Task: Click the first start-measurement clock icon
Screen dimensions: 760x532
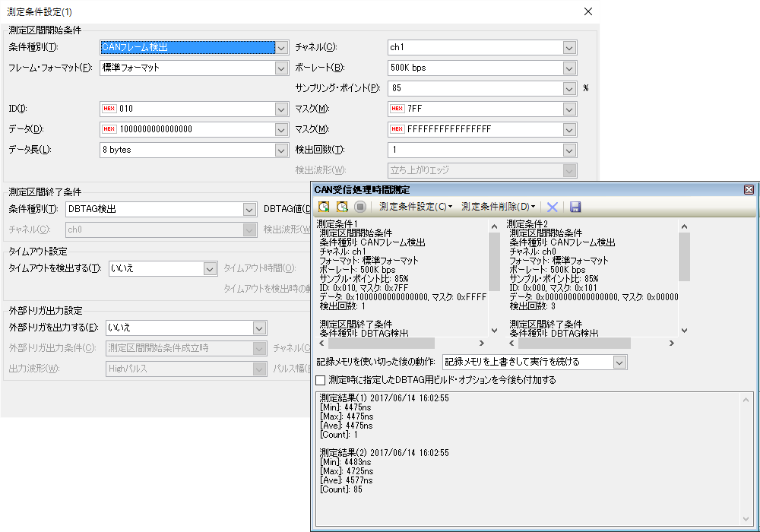Action: click(325, 207)
